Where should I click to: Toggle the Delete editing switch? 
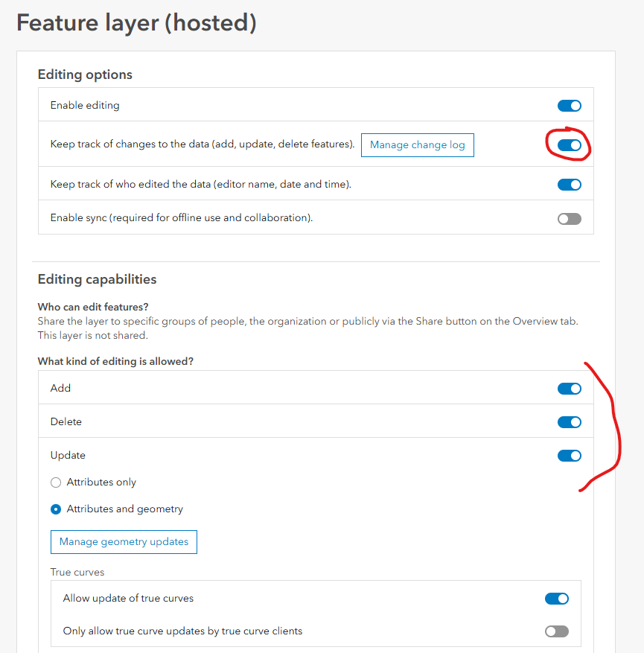569,422
